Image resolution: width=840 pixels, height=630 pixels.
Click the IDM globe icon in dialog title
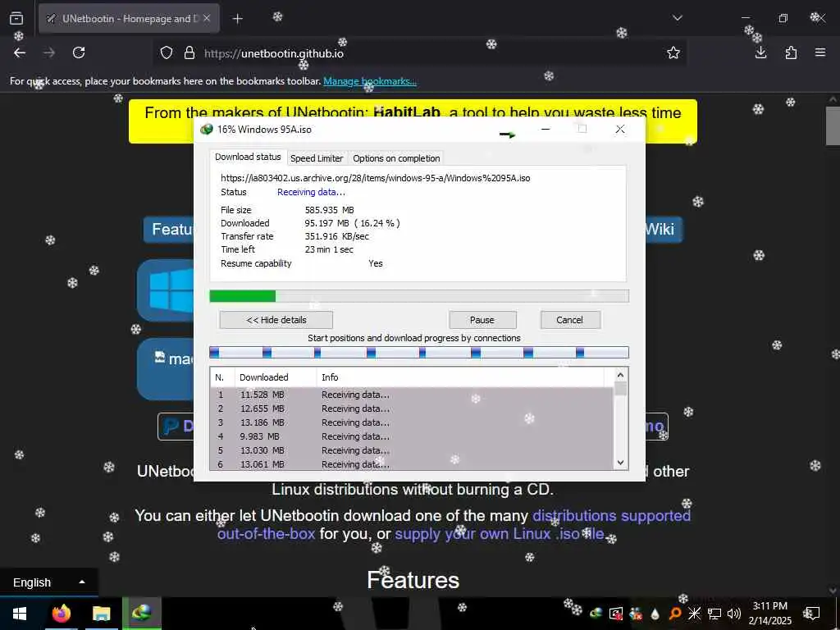[x=206, y=129]
